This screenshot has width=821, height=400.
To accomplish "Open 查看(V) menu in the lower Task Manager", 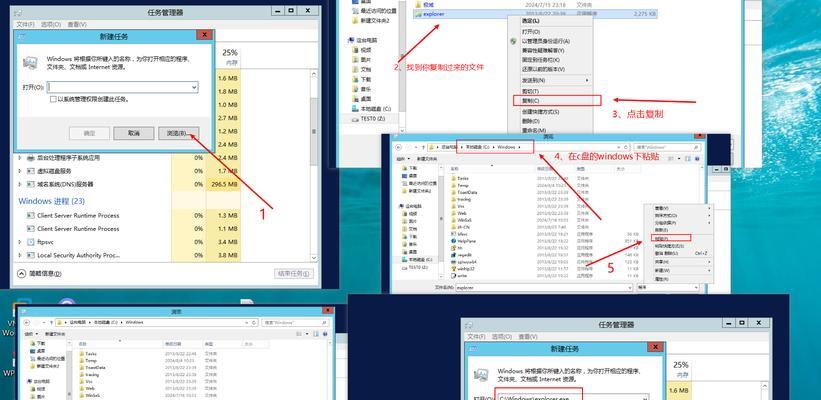I will pos(528,336).
